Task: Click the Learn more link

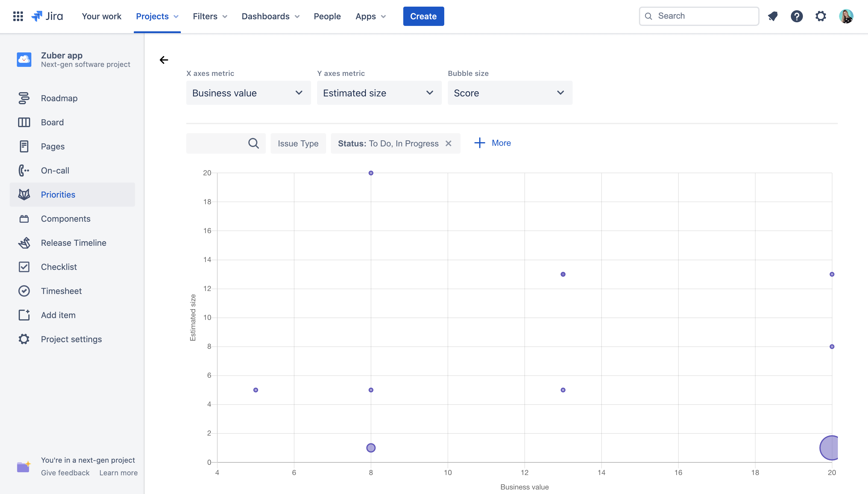Action: [x=118, y=473]
